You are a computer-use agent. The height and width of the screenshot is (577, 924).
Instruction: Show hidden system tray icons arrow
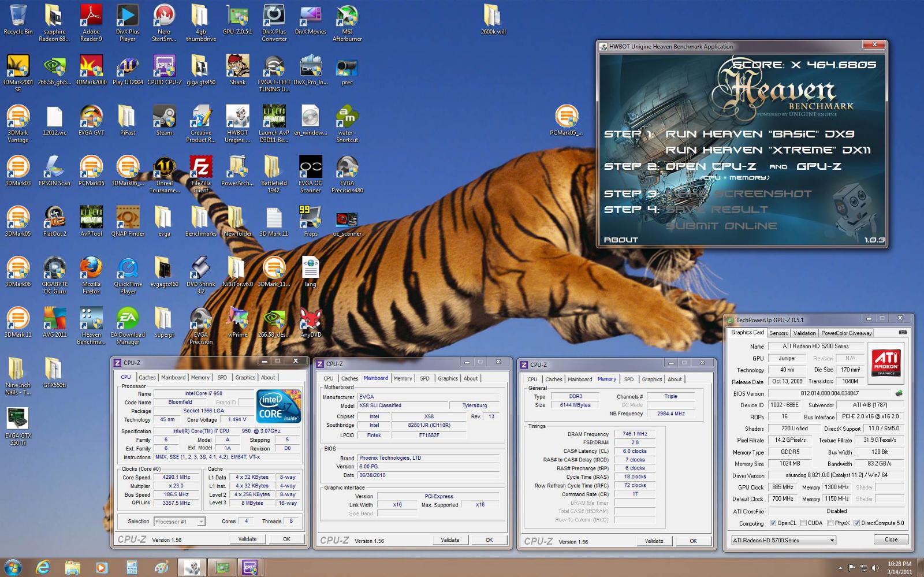(840, 568)
